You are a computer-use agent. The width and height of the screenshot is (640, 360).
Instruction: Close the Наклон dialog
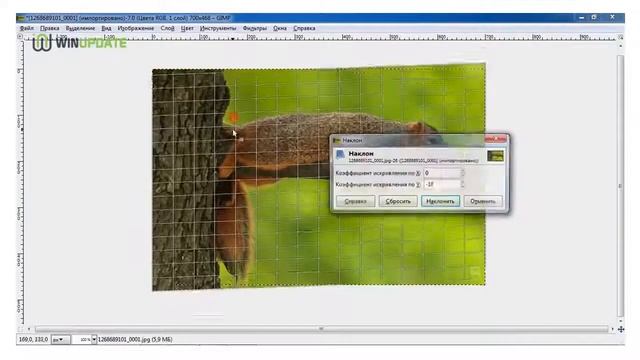496,140
